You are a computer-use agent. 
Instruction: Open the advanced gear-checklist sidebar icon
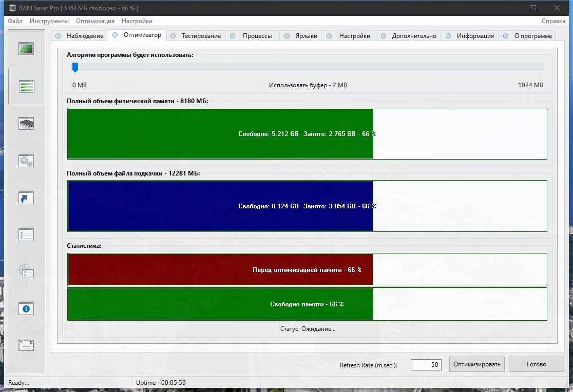click(x=26, y=271)
